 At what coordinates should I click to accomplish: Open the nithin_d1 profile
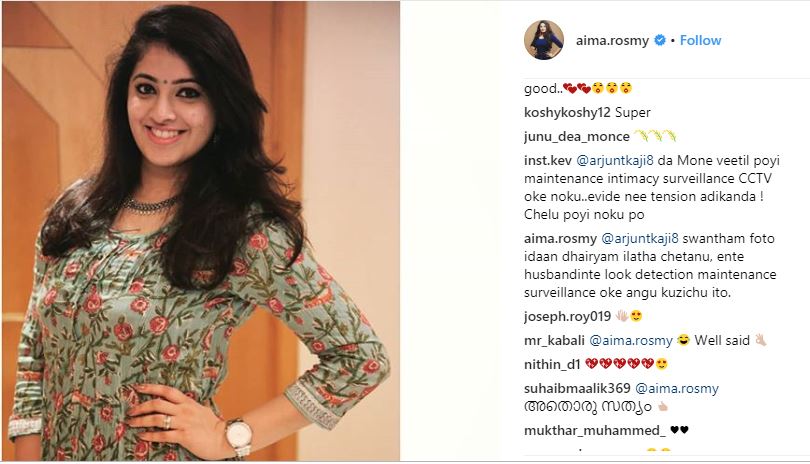pos(552,364)
